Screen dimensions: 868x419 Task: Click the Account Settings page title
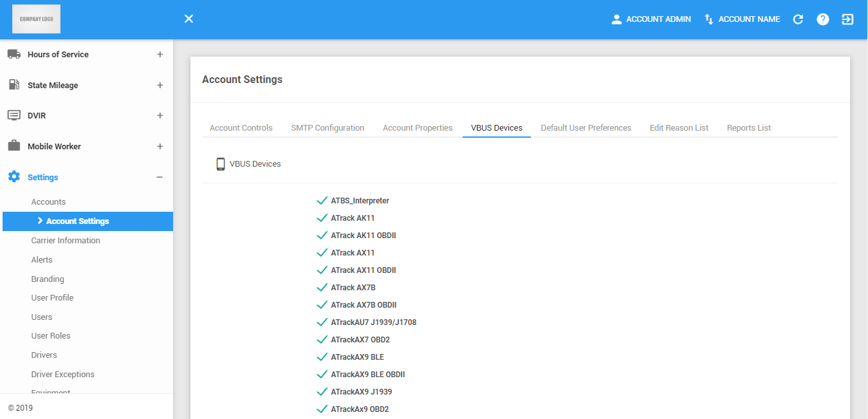(242, 80)
